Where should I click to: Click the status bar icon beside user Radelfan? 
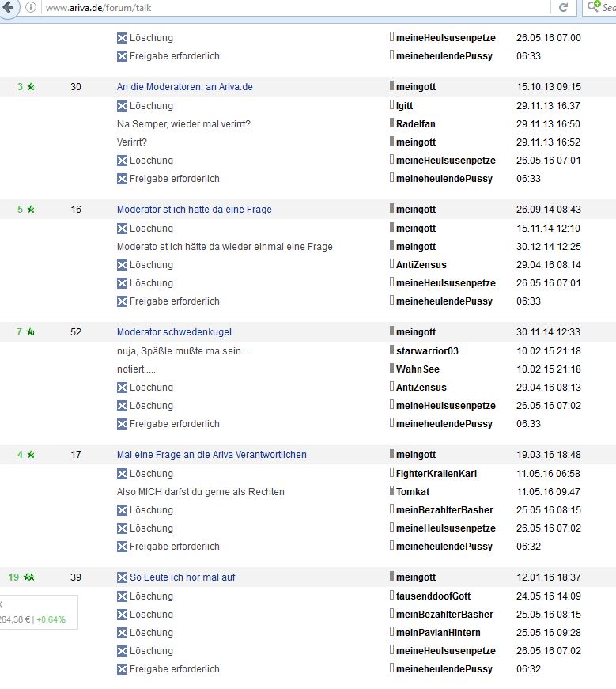click(x=391, y=123)
